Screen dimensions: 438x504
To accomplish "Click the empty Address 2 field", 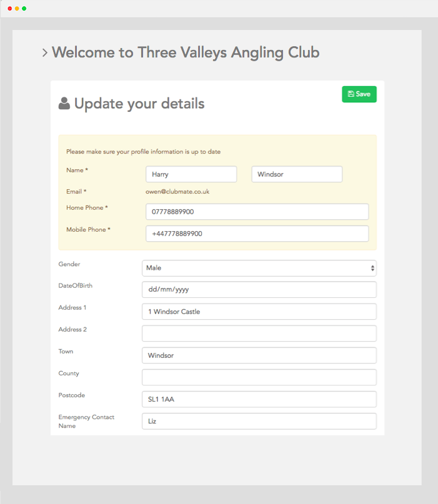I will coord(259,334).
